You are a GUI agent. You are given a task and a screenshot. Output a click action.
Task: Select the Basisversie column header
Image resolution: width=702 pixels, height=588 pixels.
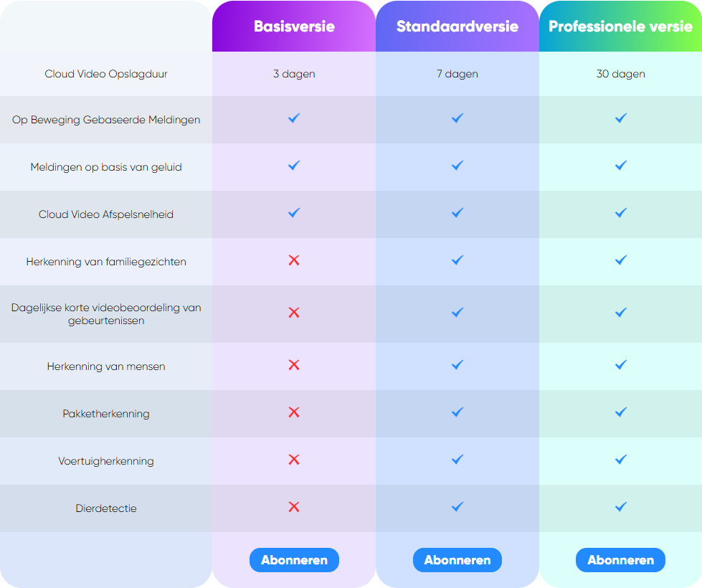coord(294,27)
